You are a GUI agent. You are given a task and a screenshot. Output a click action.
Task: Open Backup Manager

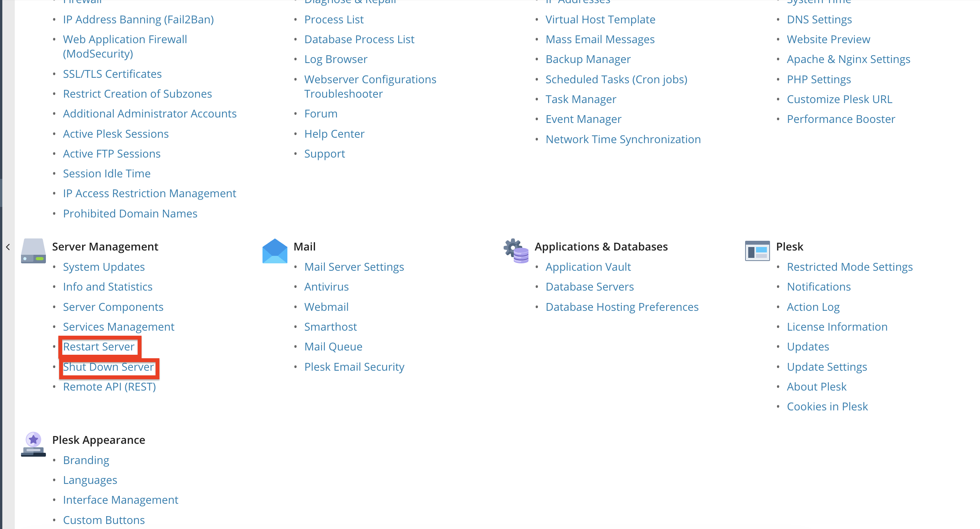coord(588,59)
